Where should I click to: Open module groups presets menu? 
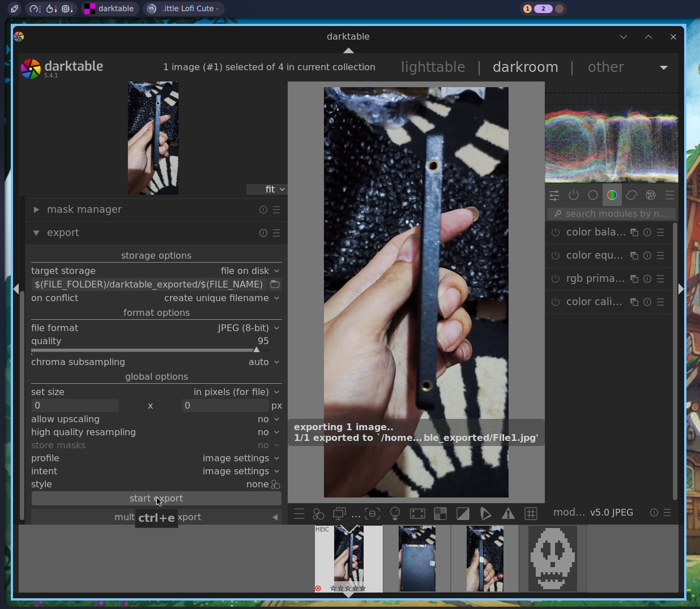point(670,195)
